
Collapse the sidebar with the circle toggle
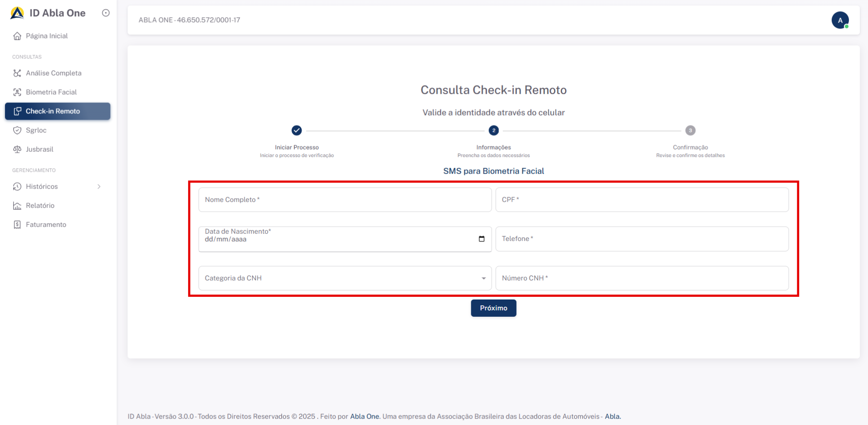click(106, 13)
